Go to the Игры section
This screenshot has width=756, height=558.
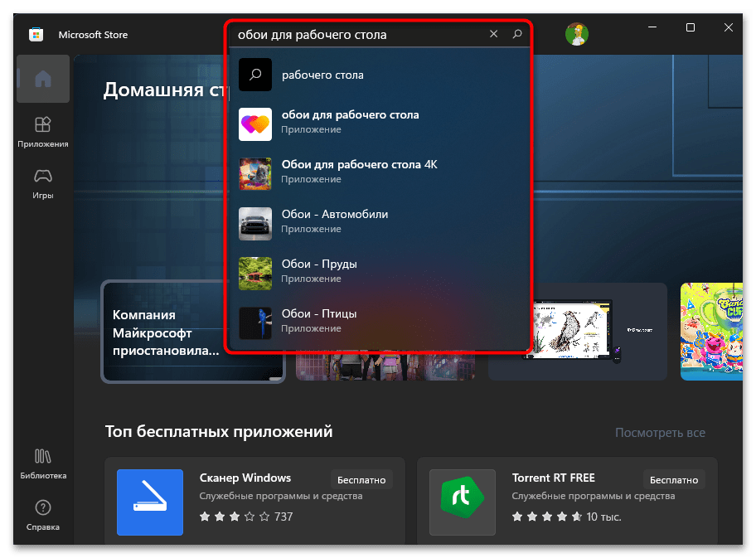43,184
